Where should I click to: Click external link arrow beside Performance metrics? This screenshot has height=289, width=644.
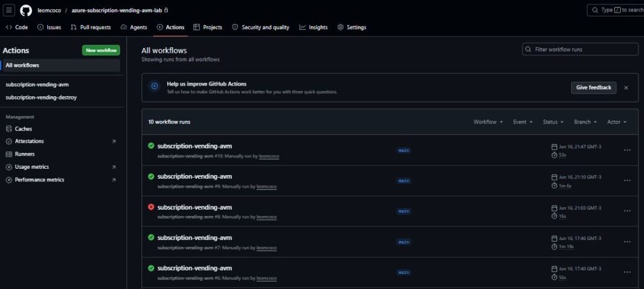tap(114, 180)
